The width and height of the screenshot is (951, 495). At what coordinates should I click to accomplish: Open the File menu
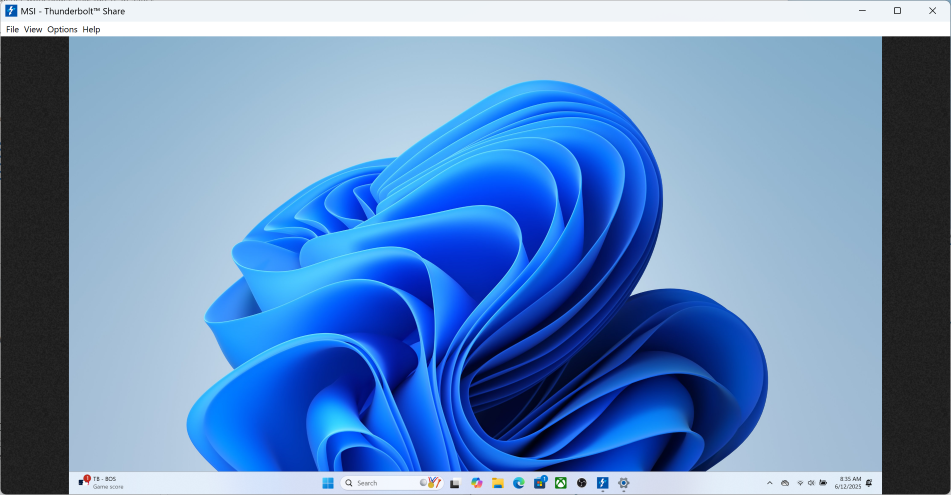(x=12, y=29)
